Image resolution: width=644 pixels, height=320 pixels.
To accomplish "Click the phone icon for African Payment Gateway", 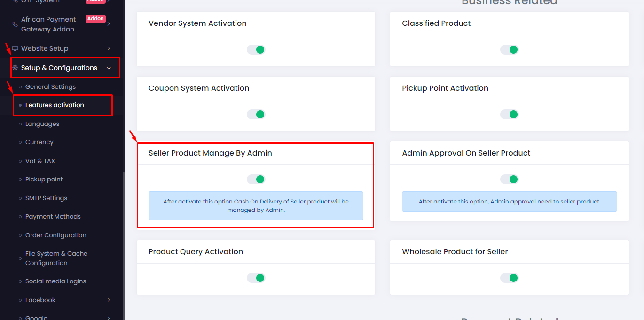I will click(15, 24).
